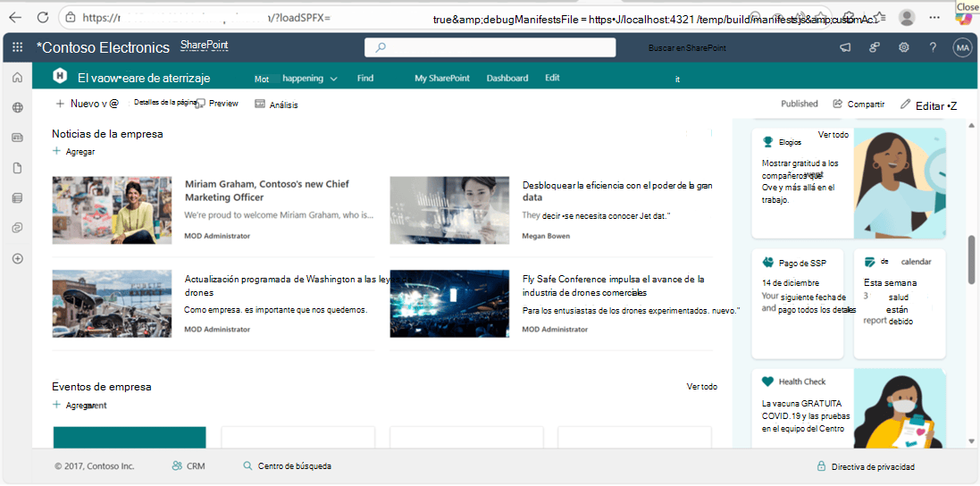This screenshot has width=980, height=486.
Task: Open Análisis in the command bar
Action: click(x=276, y=105)
